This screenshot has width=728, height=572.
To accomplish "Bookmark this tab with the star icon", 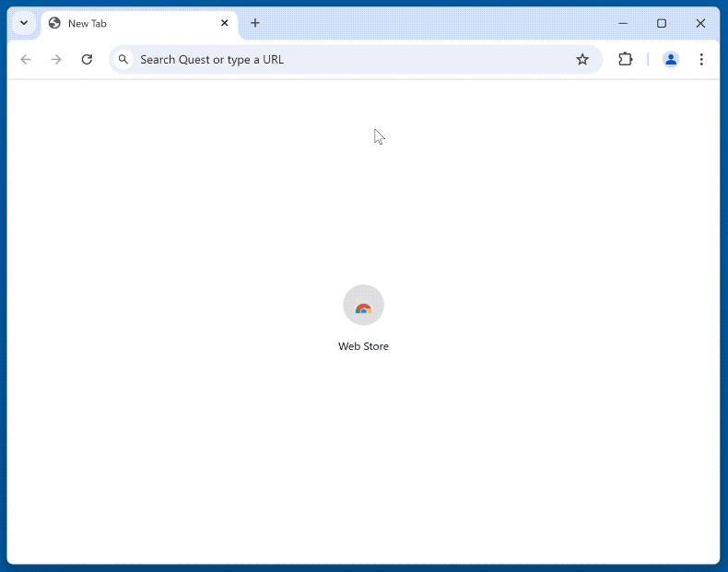I will [582, 59].
